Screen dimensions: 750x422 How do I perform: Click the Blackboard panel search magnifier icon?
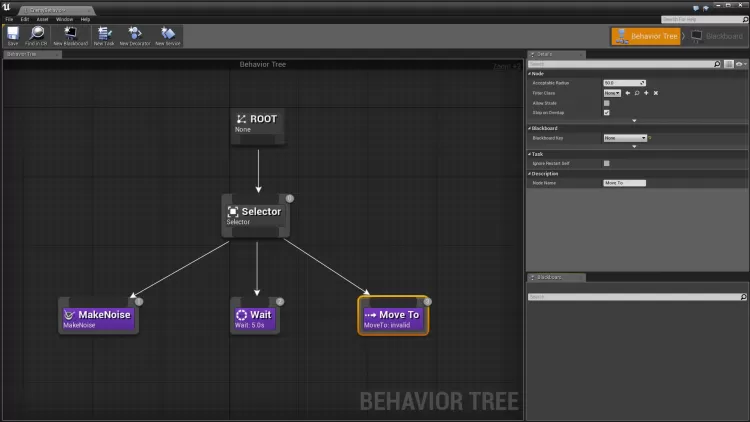pos(743,297)
